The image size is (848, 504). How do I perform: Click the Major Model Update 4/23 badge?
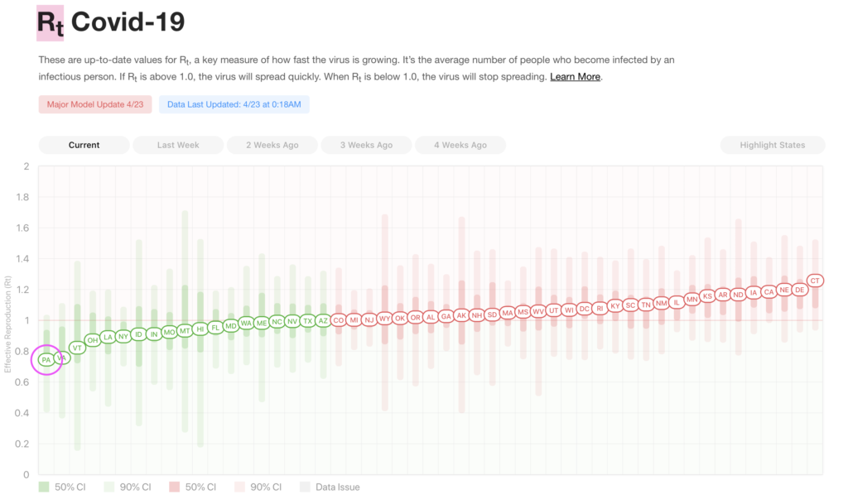click(95, 104)
